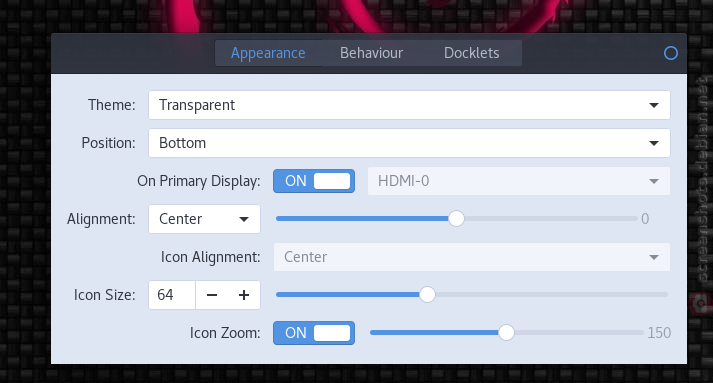This screenshot has height=383, width=713.
Task: Increase icon size with the plus button
Action: (x=244, y=295)
